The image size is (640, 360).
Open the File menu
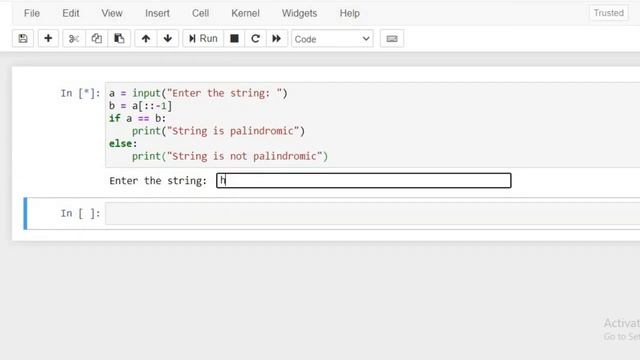32,13
